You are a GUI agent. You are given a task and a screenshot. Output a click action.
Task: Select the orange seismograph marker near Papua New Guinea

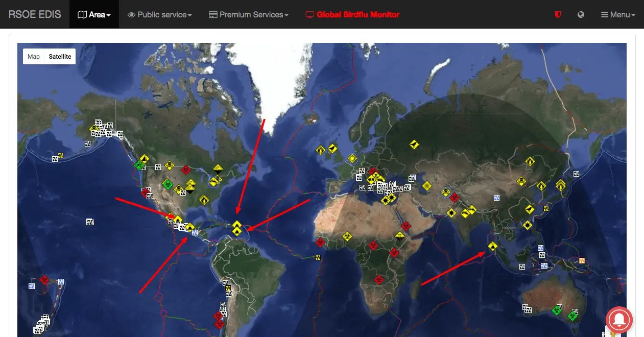coord(581,260)
